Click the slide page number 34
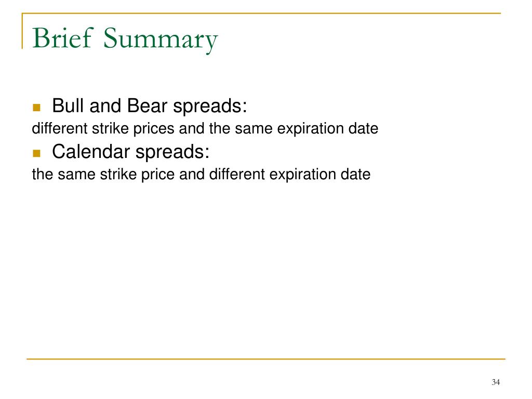The width and height of the screenshot is (532, 399). [x=496, y=382]
